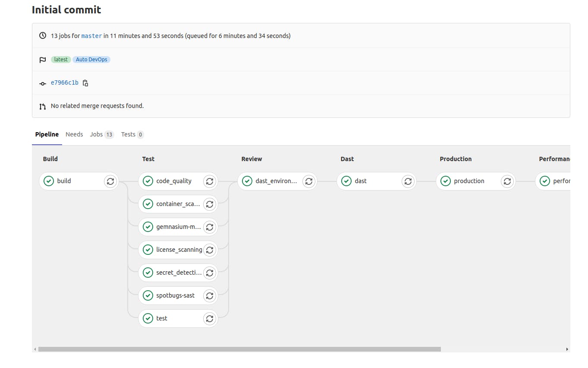The image size is (588, 368).
Task: Retry the license_scanning job
Action: (x=210, y=250)
